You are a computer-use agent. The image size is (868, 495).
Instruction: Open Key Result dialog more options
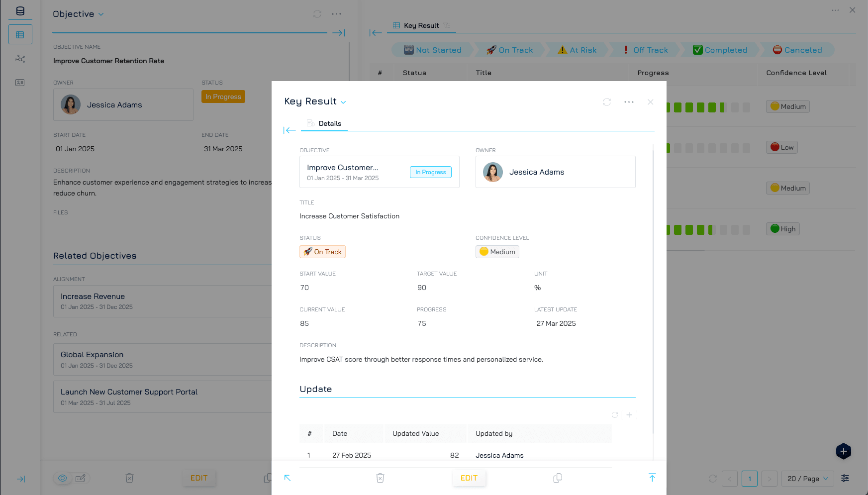point(629,102)
